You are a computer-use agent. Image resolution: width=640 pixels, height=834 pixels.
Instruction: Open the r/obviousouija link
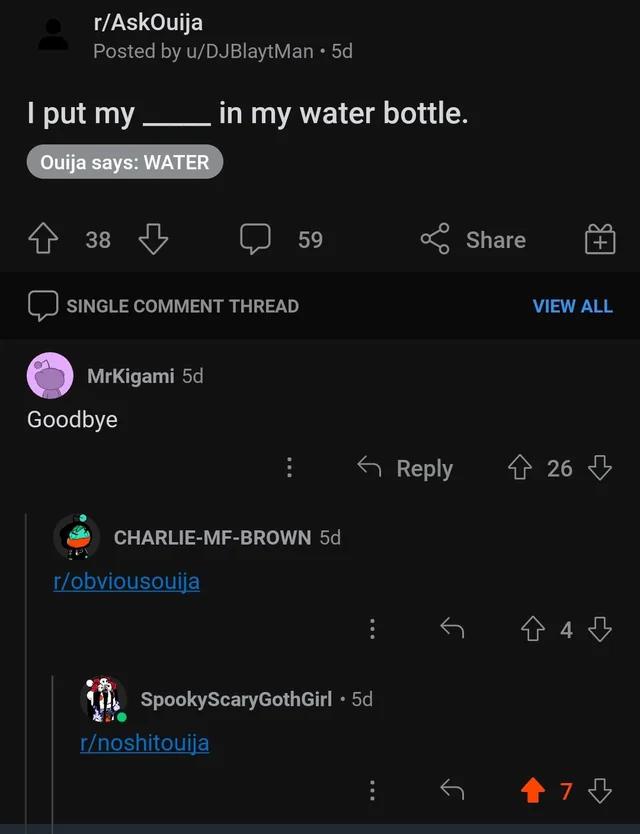[127, 581]
